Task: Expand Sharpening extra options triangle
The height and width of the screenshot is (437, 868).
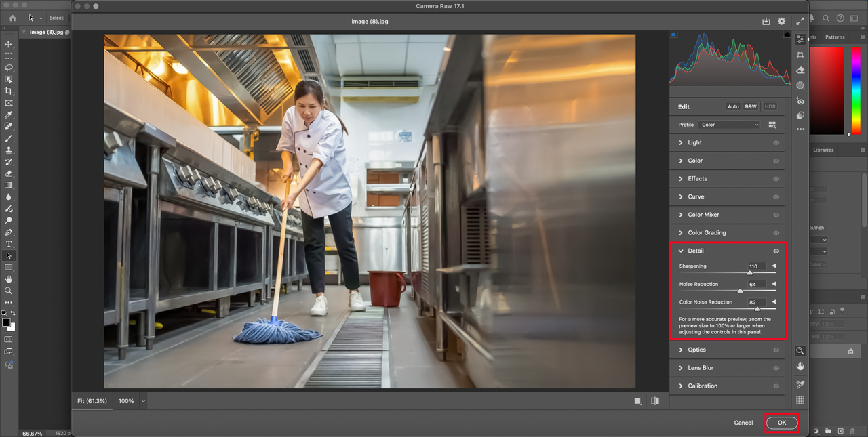Action: pos(774,266)
